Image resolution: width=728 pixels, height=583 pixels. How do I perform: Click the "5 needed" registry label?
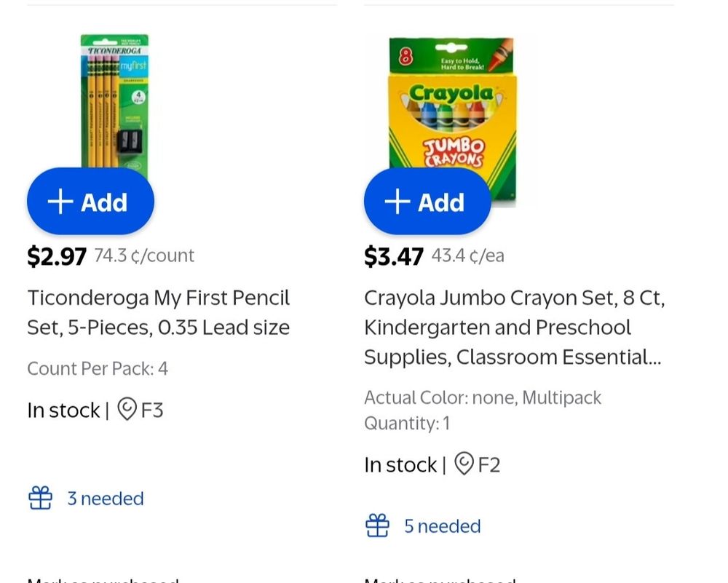(x=443, y=526)
